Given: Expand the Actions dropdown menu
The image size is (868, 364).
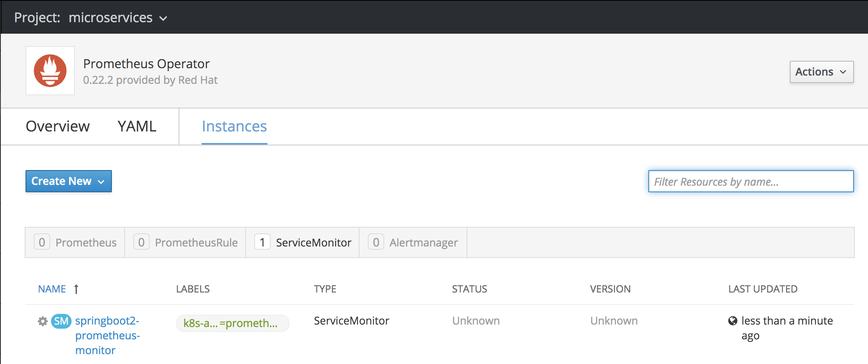Looking at the screenshot, I should click(821, 72).
